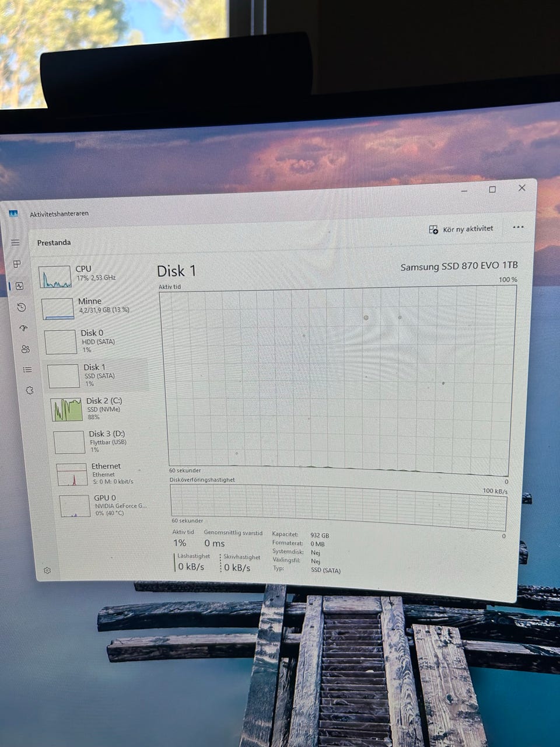Screen dimensions: 560x747
Task: Click the Samsung SSD 870 EVO 1TB label
Action: click(x=459, y=267)
